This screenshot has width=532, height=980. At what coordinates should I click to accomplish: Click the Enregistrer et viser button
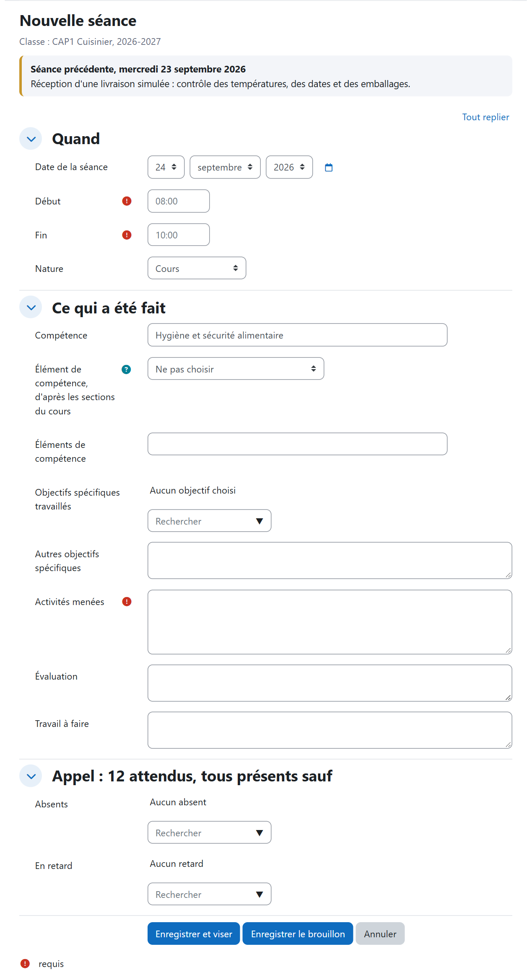(x=194, y=934)
